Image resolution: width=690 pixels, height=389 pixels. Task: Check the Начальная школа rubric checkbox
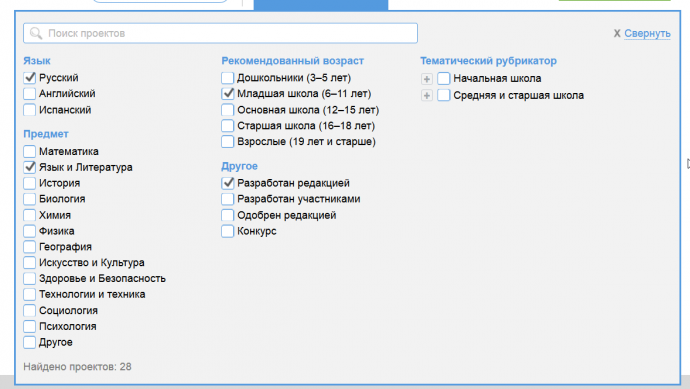444,78
